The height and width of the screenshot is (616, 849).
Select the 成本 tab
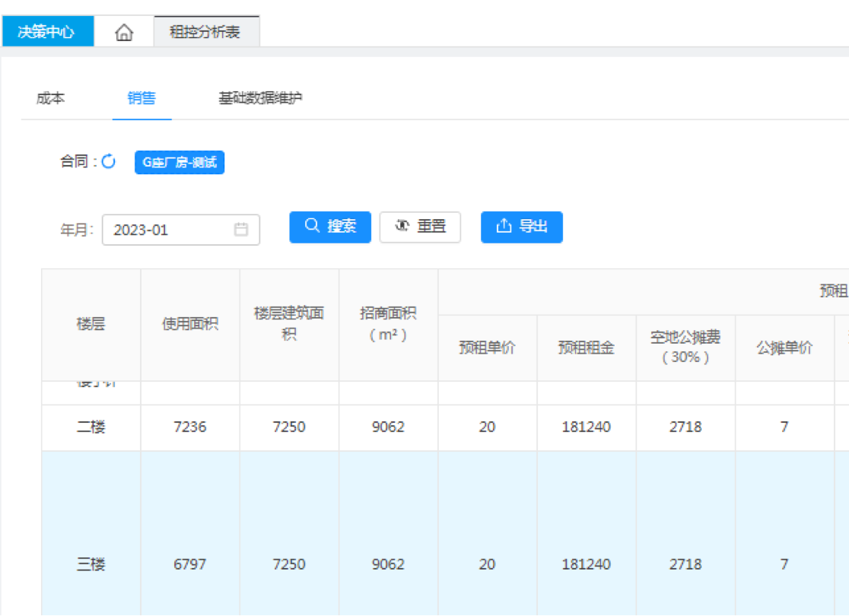tap(50, 98)
